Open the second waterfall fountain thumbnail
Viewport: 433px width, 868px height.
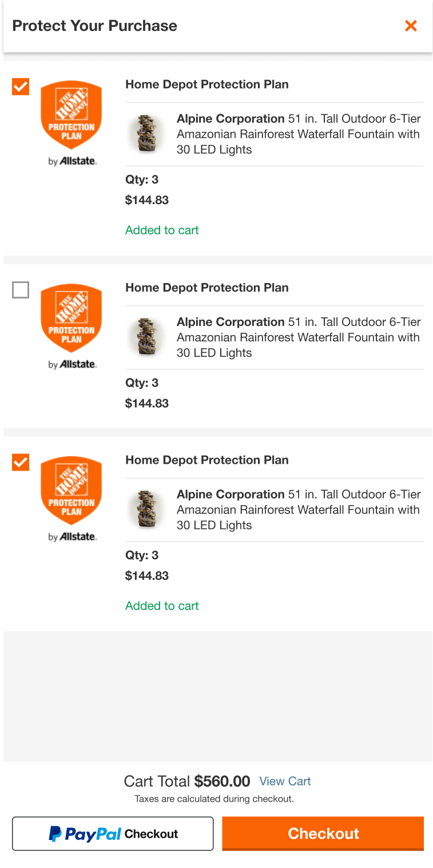pyautogui.click(x=146, y=337)
